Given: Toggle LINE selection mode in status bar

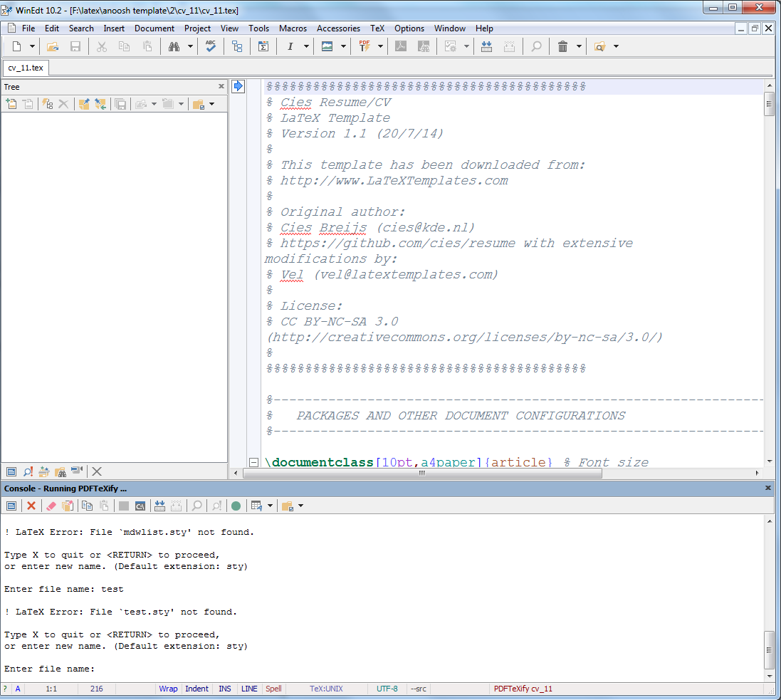Looking at the screenshot, I should click(x=249, y=689).
